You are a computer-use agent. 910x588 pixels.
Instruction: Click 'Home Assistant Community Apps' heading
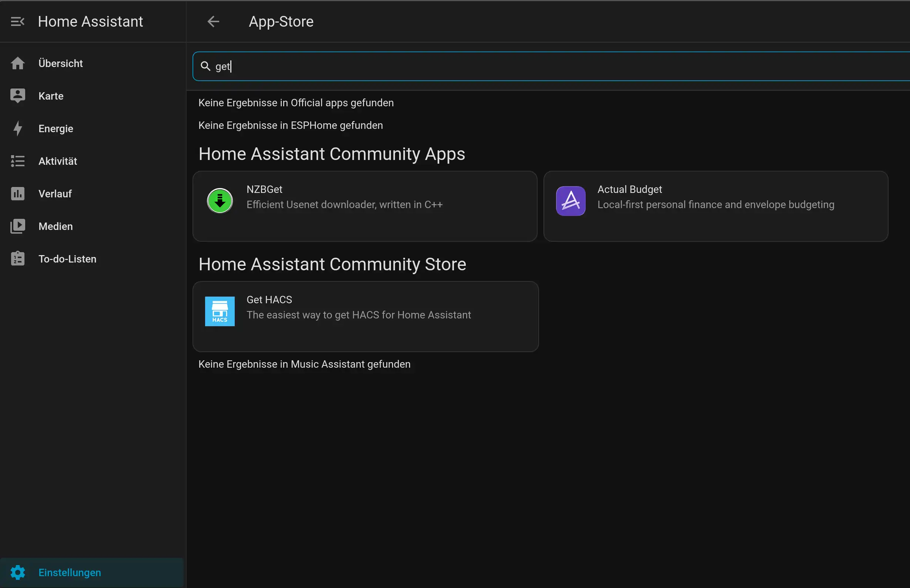pyautogui.click(x=332, y=154)
